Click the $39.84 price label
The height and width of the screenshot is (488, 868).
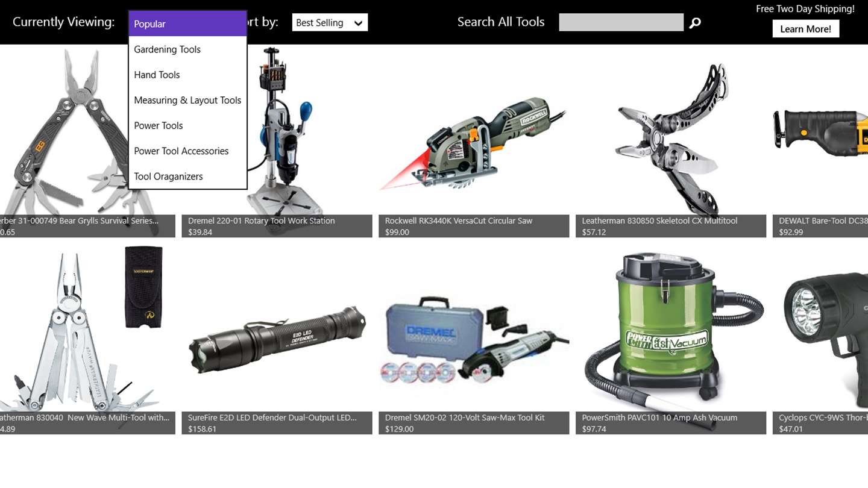click(200, 232)
